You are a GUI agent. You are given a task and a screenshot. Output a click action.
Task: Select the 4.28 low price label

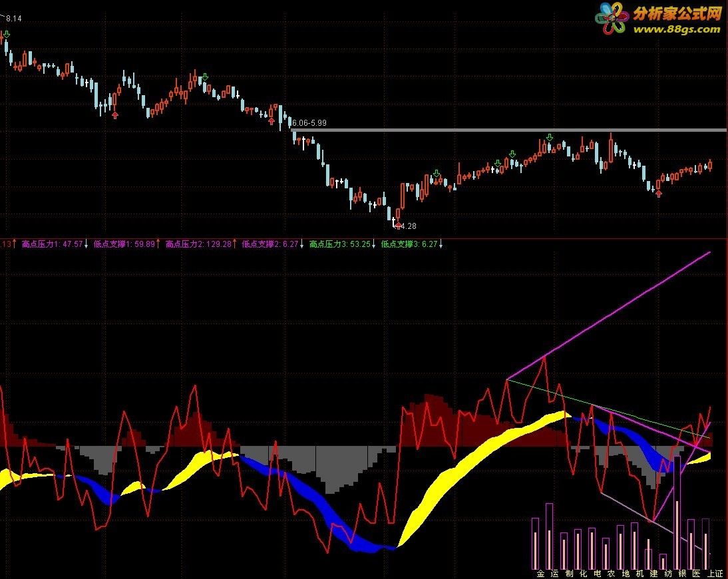coord(409,226)
